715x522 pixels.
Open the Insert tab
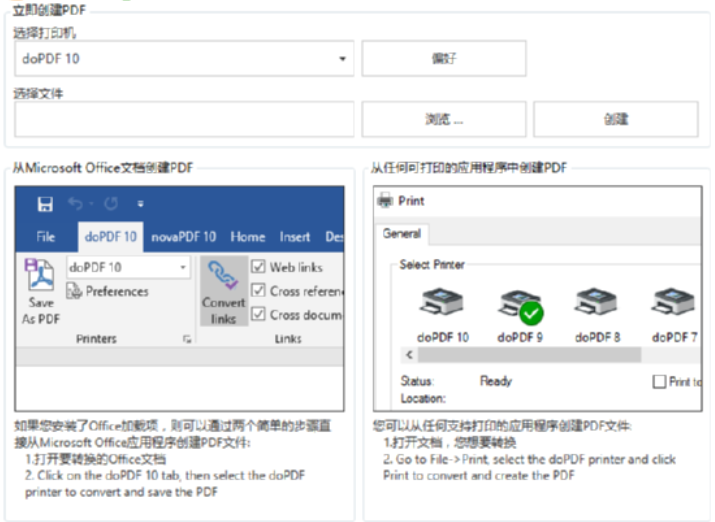point(295,237)
